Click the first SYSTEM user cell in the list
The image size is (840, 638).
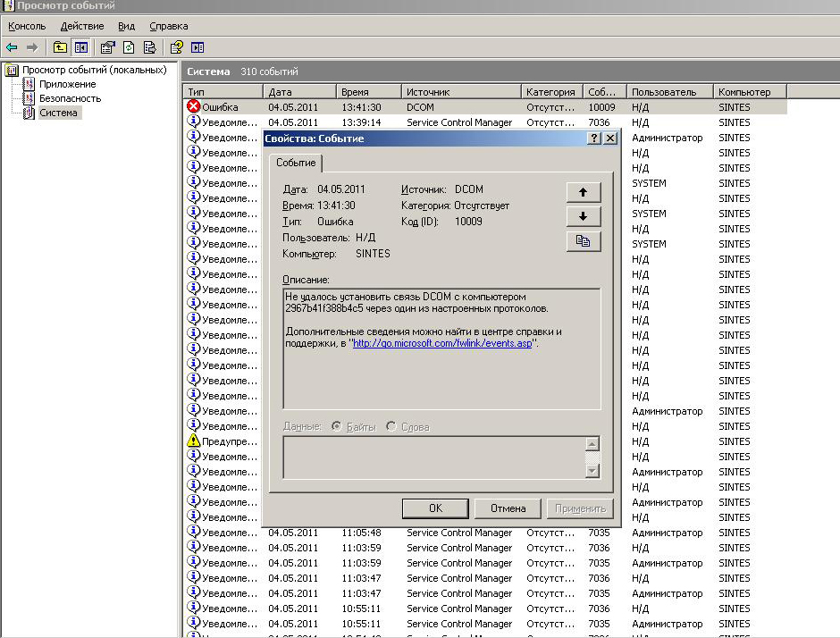(649, 183)
